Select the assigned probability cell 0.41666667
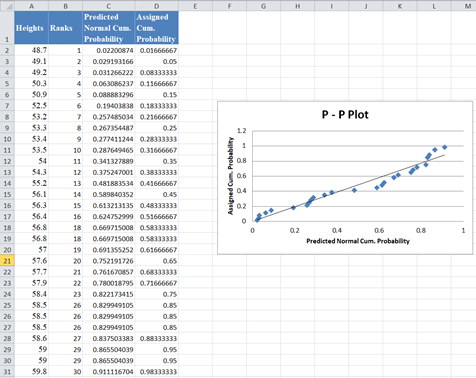The width and height of the screenshot is (476, 378). 157,183
